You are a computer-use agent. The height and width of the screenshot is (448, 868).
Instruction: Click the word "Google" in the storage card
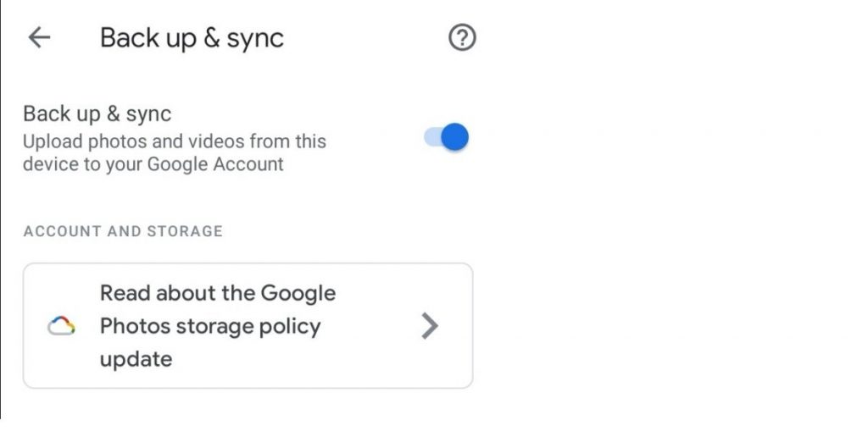(x=297, y=293)
